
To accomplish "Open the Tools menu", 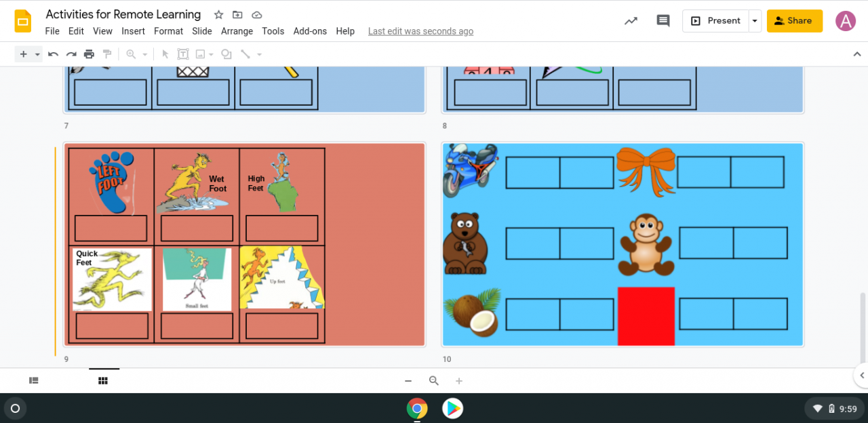I will (x=273, y=31).
